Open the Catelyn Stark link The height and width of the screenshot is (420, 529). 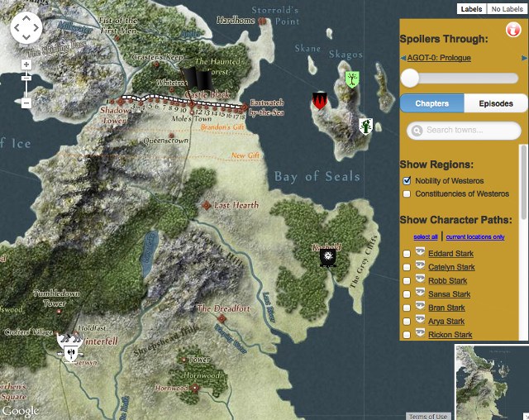[451, 267]
